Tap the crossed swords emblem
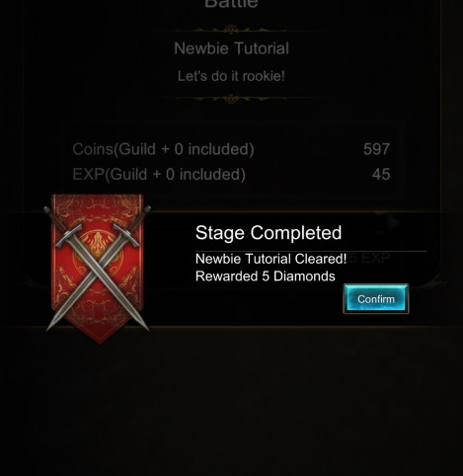Screen dimensions: 463x476 (98, 269)
